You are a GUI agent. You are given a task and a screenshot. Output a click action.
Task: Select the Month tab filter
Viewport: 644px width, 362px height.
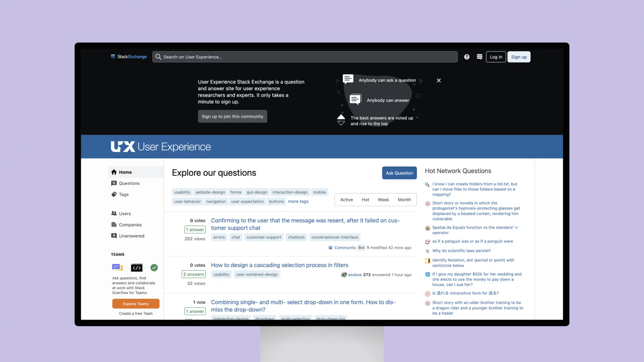pos(404,199)
